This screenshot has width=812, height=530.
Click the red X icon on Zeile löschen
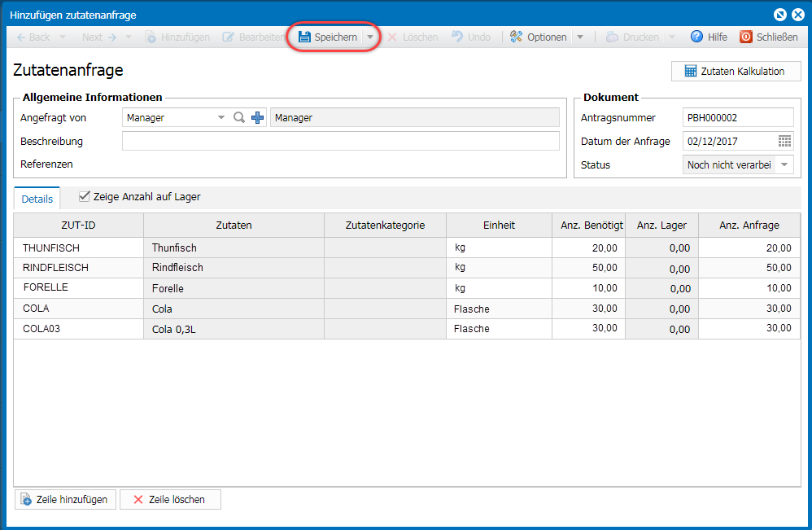coord(138,499)
